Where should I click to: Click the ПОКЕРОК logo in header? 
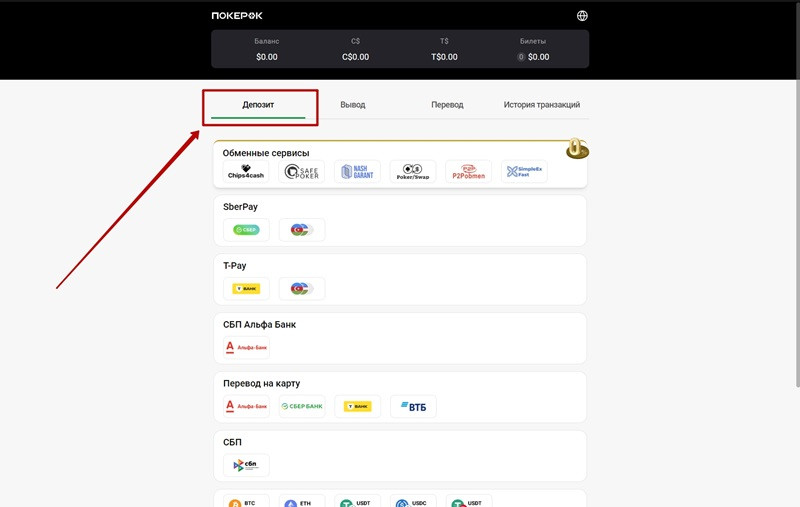[x=237, y=16]
